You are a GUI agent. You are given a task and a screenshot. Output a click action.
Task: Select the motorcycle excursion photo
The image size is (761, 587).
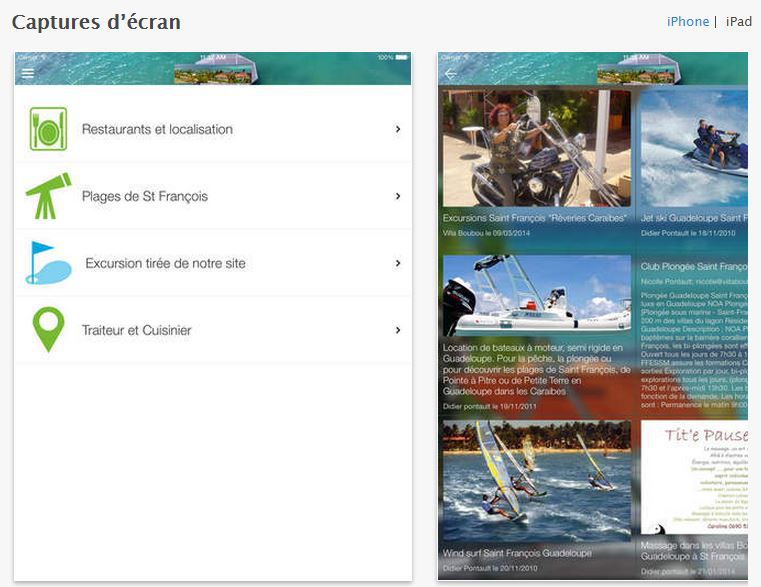click(x=536, y=148)
